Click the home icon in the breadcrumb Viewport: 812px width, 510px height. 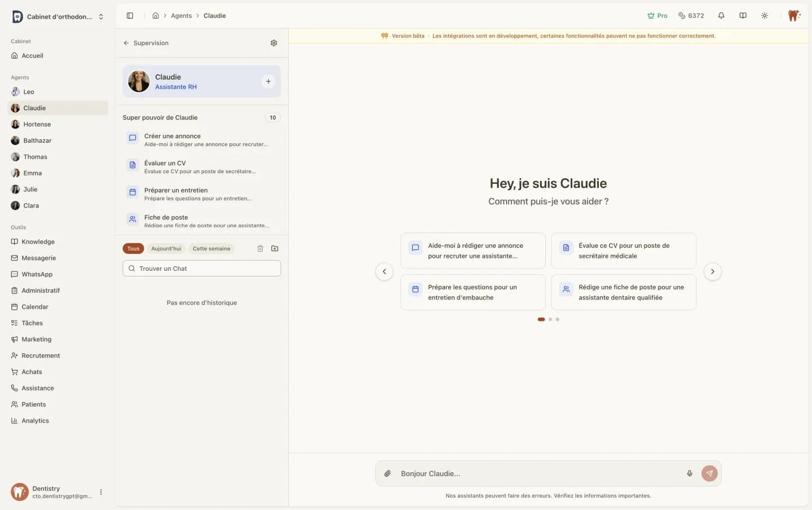coord(156,16)
